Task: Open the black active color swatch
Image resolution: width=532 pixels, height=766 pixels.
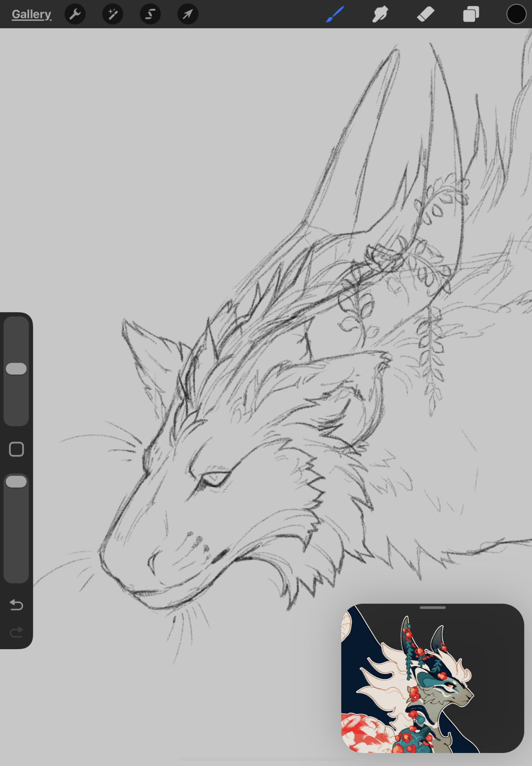Action: pos(516,15)
